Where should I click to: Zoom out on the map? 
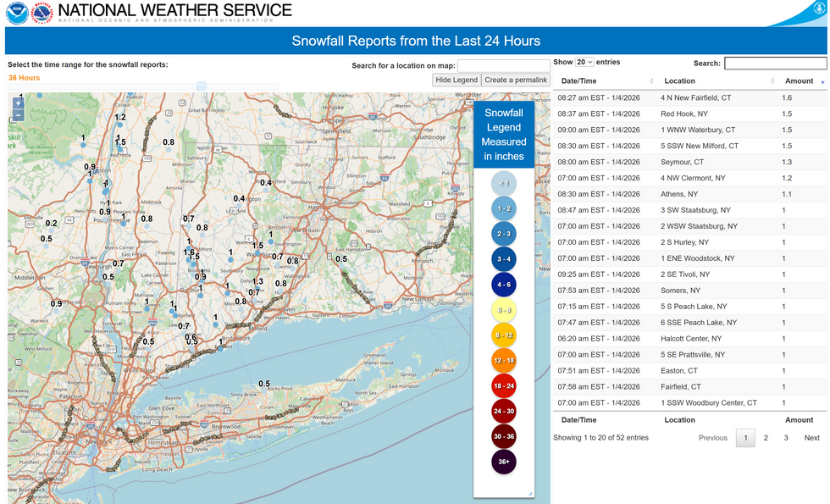coord(19,115)
